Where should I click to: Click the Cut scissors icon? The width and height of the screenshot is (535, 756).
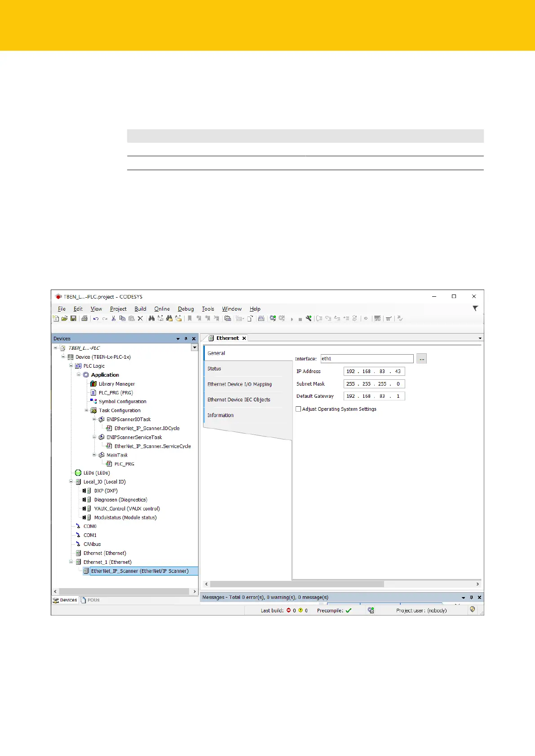[x=114, y=318]
